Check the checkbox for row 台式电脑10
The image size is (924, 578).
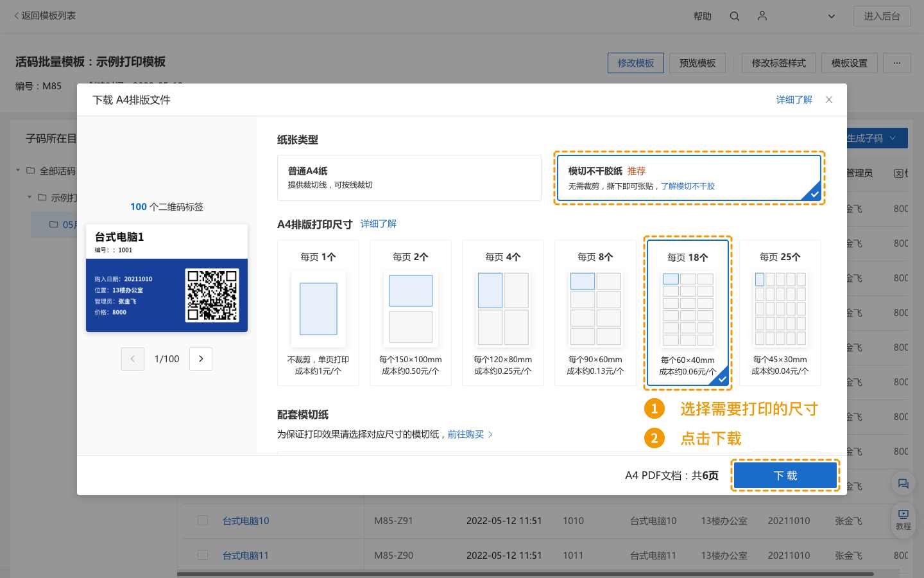[x=203, y=520]
